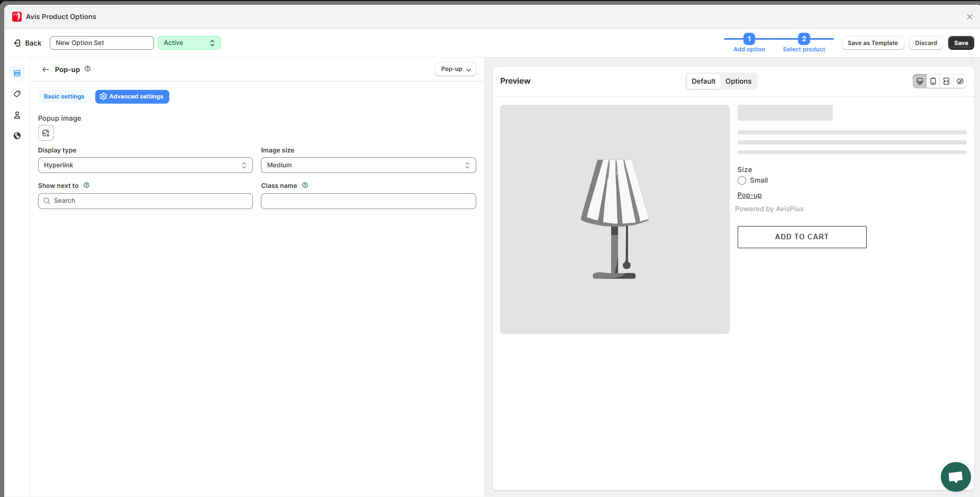Open the globe icon in sidebar
The width and height of the screenshot is (980, 497).
(x=17, y=135)
